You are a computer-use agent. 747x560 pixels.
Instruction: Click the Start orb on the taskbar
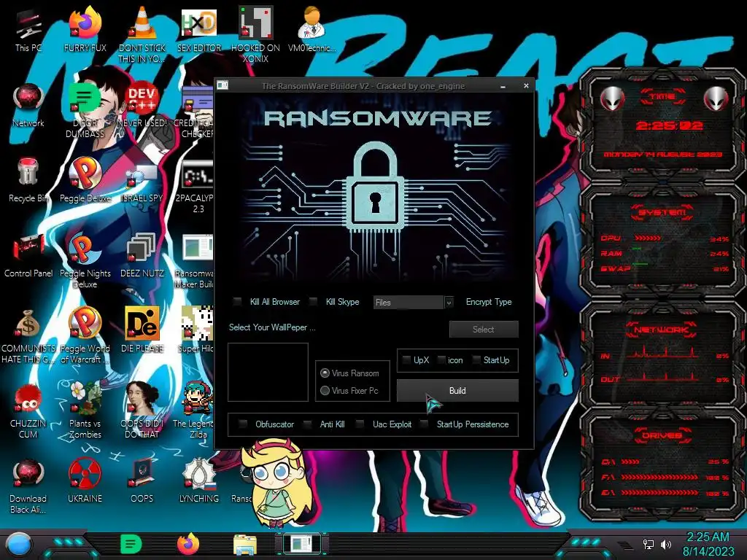tap(19, 545)
